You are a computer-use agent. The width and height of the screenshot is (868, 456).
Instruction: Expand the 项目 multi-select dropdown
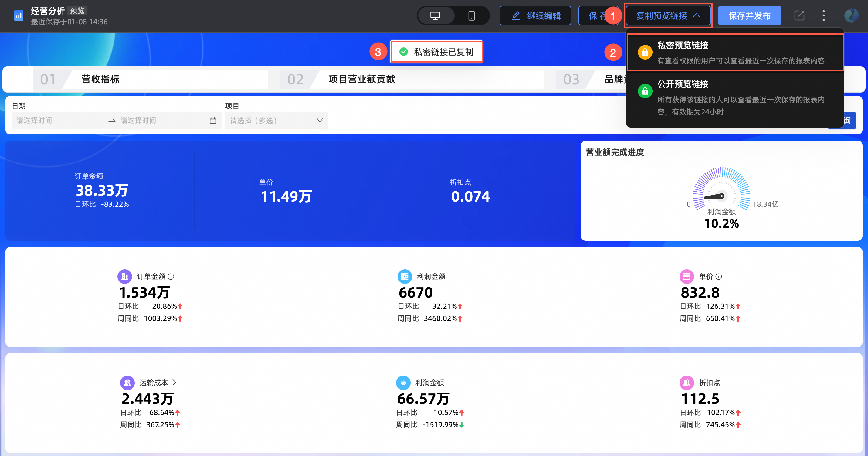(x=276, y=120)
